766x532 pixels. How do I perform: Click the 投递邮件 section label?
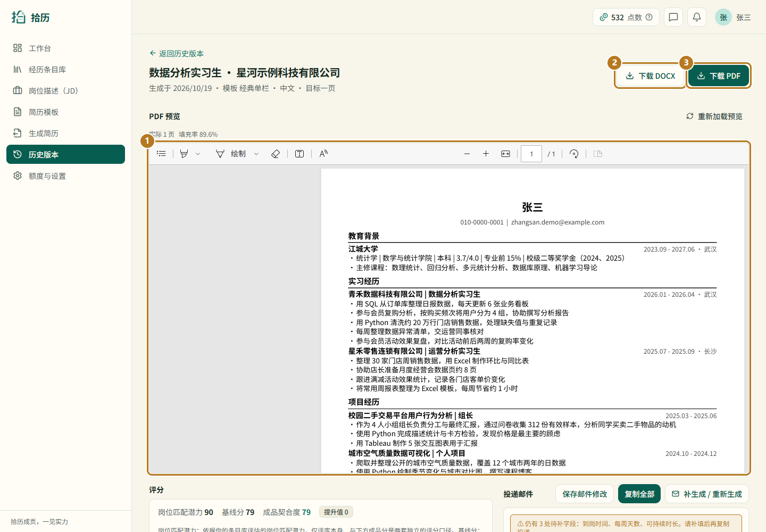518,494
